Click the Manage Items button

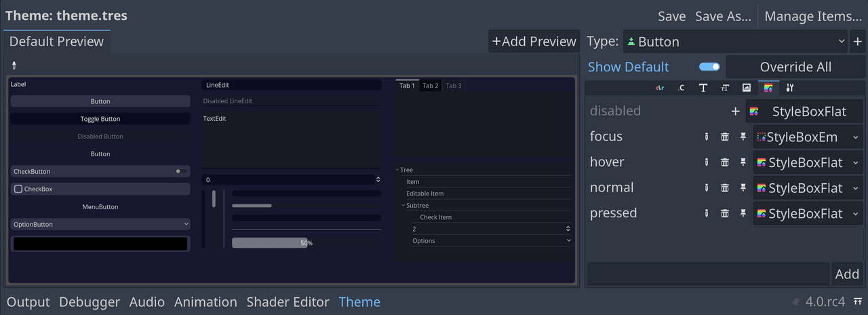point(813,16)
